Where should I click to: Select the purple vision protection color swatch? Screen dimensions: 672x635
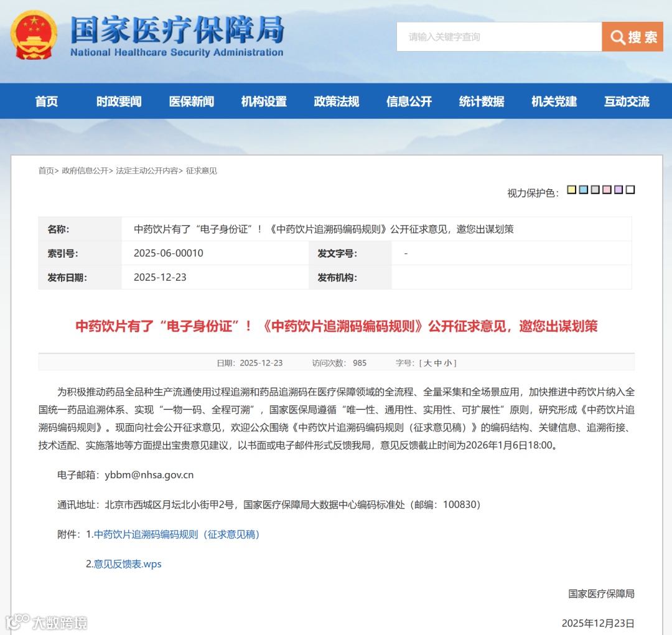618,189
